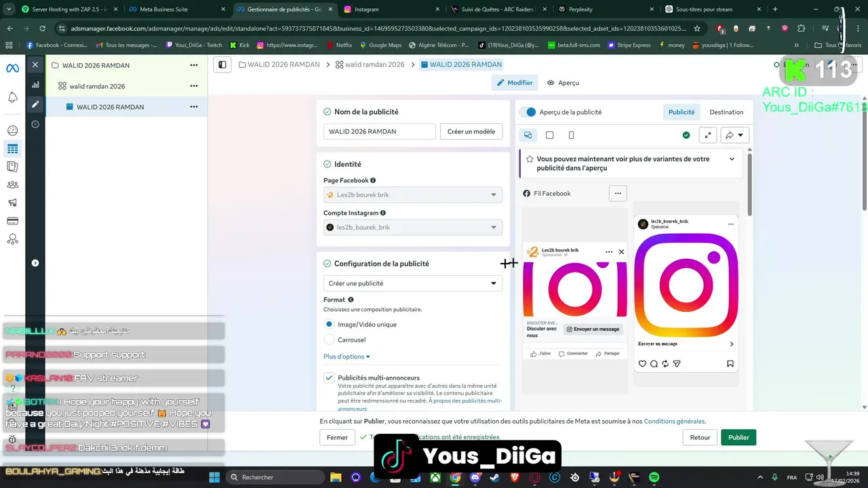Image resolution: width=868 pixels, height=488 pixels.
Task: Open the network share icon in rail
Action: click(12, 239)
